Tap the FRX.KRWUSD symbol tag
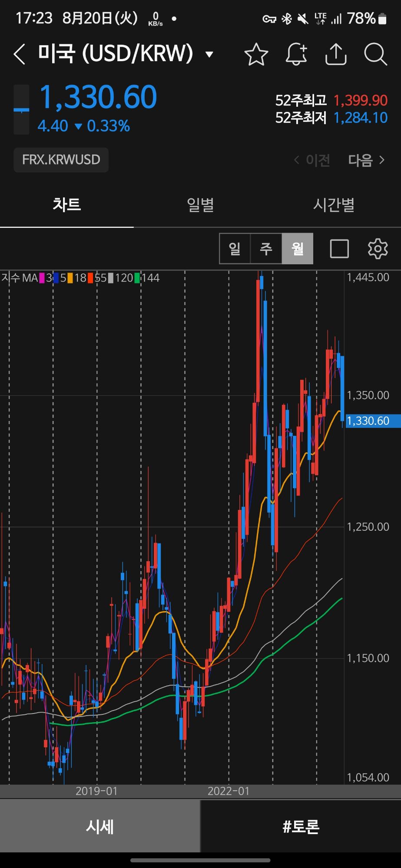Viewport: 401px width, 868px height. [61, 160]
